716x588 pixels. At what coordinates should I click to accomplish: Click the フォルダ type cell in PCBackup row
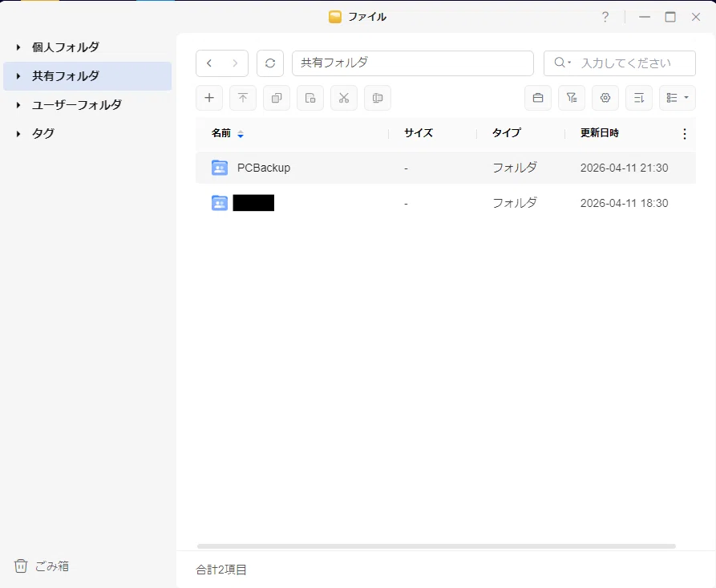pyautogui.click(x=515, y=168)
